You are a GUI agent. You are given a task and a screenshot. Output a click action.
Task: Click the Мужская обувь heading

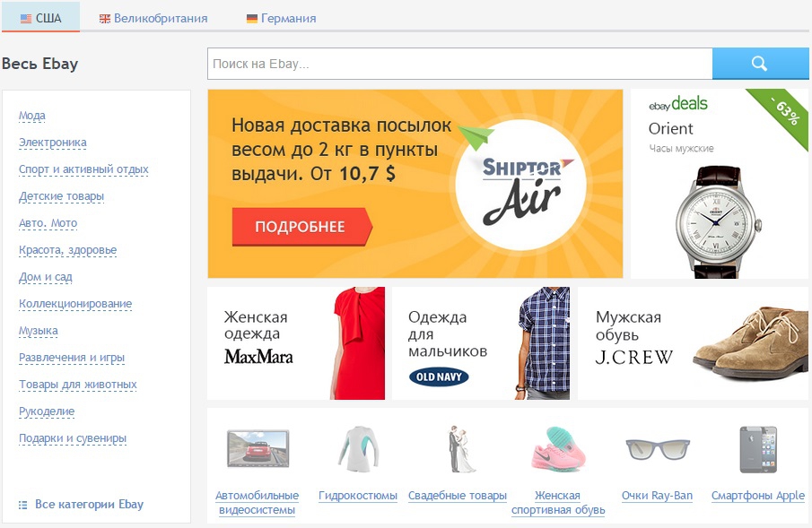click(x=628, y=325)
